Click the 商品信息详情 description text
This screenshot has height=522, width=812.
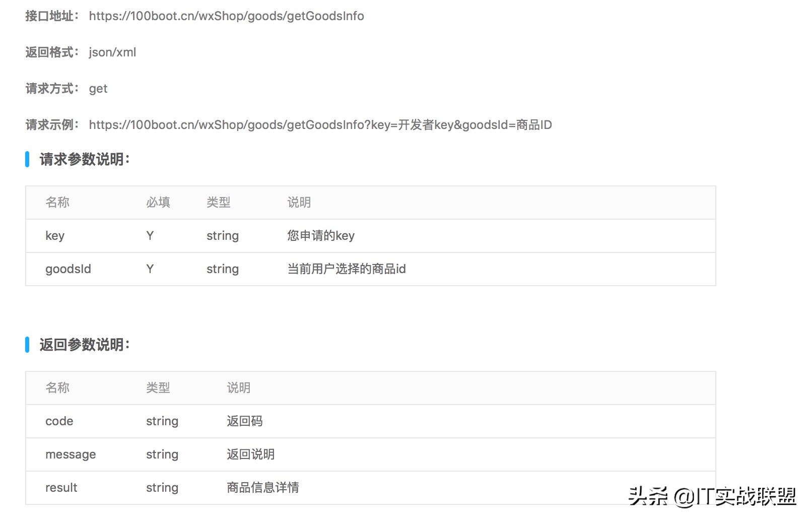click(x=262, y=487)
